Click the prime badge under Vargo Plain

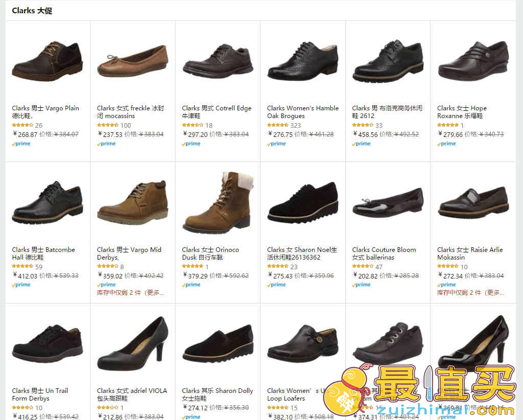coord(21,144)
